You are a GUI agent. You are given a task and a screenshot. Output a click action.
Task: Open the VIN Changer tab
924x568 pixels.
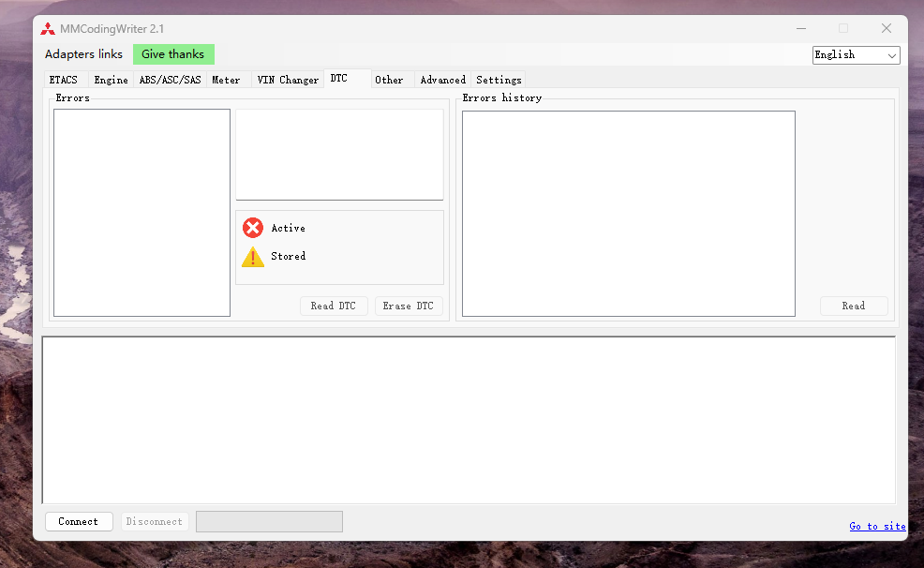(x=288, y=80)
